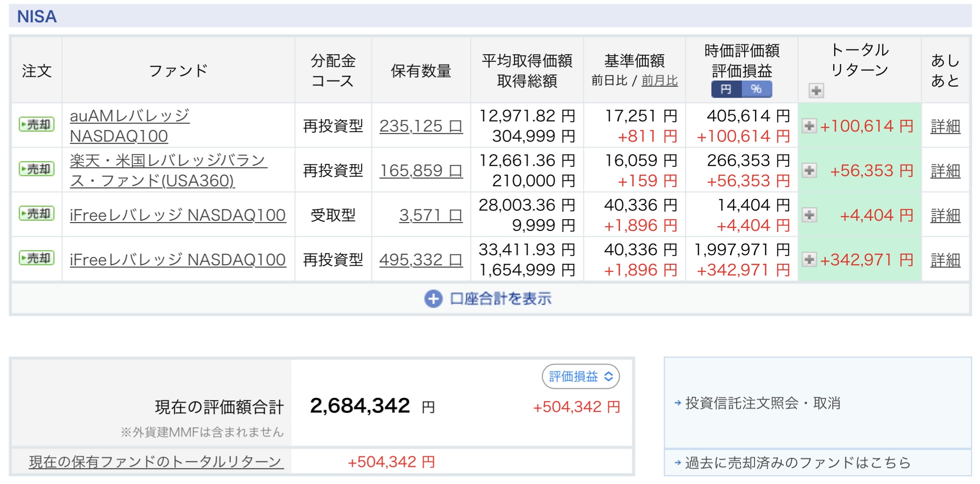
Task: Click the holdings quantity 235,125 口
Action: 421,126
